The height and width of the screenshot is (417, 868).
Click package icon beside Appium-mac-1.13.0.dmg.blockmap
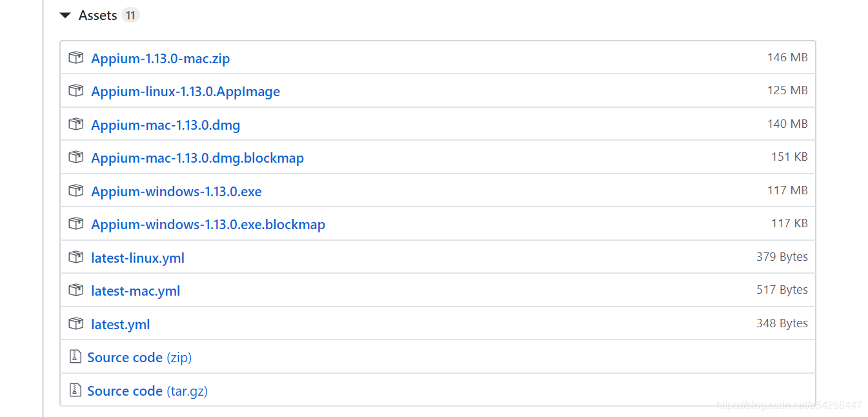[76, 158]
